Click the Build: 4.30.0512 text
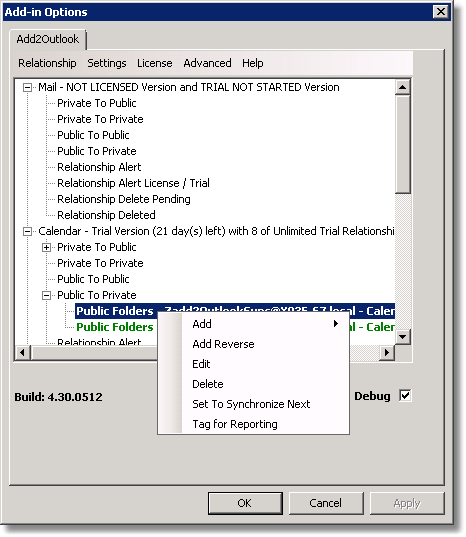This screenshot has height=537, width=466. pyautogui.click(x=58, y=397)
